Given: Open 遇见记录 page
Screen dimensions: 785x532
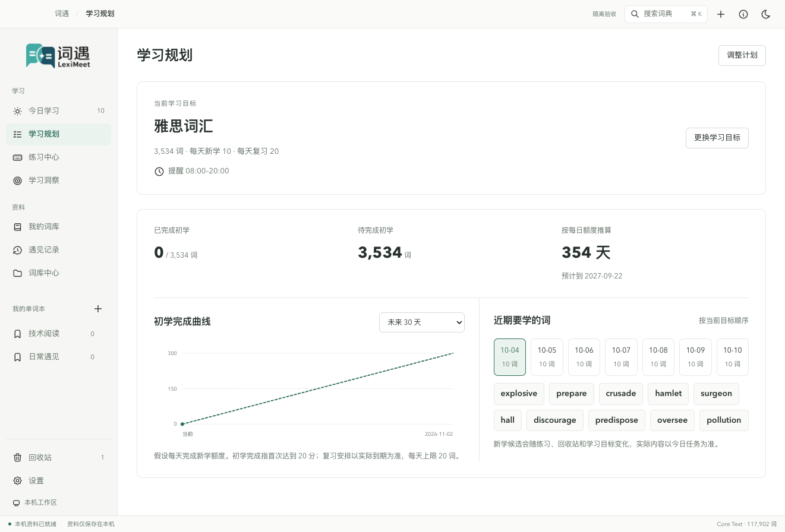Looking at the screenshot, I should coord(58,250).
